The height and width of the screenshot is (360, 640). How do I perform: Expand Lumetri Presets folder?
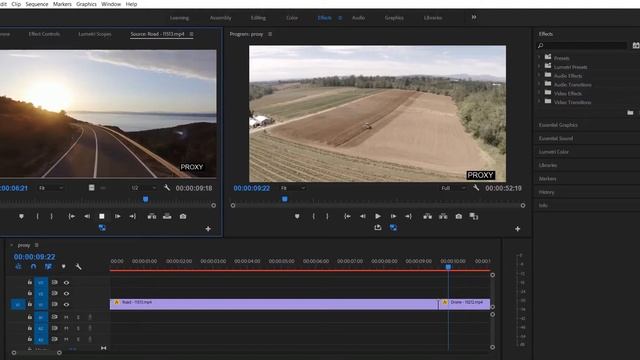539,67
